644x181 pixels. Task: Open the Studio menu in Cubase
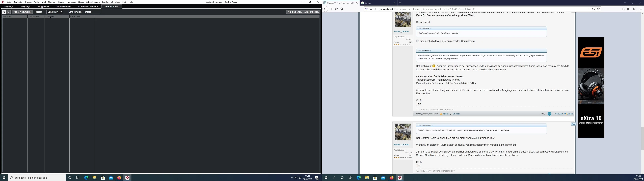[x=81, y=2]
